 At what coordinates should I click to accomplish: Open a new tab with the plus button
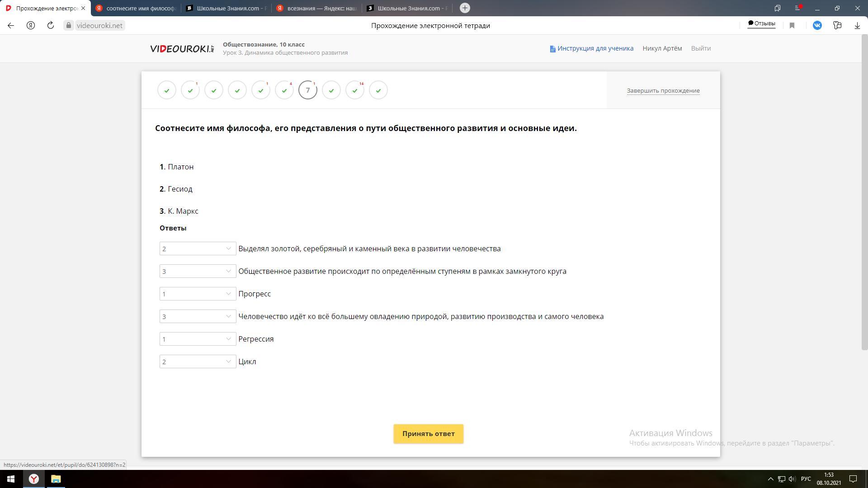465,8
